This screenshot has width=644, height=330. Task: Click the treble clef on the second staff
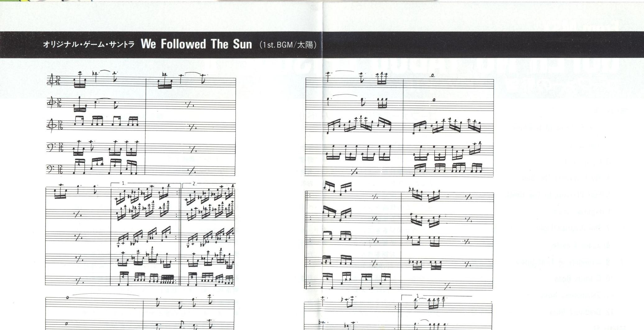[x=50, y=103]
